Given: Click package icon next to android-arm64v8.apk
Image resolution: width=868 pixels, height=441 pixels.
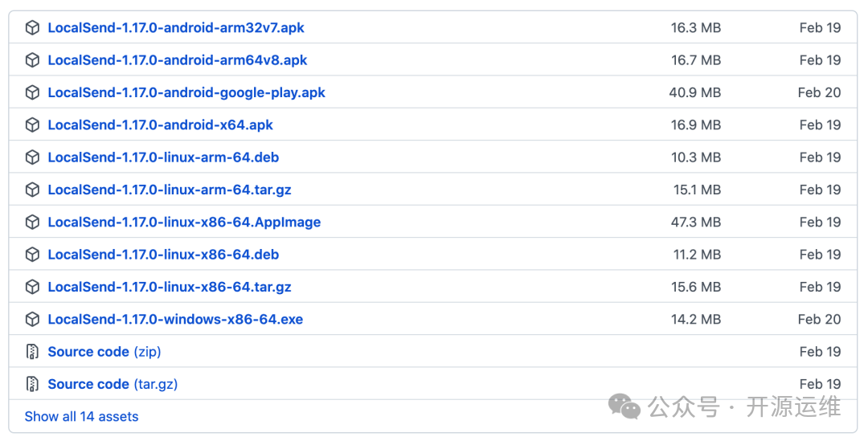Looking at the screenshot, I should point(33,59).
